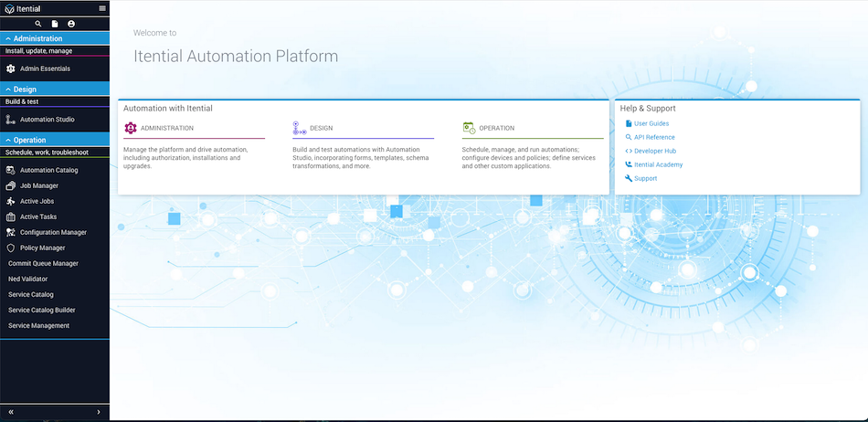Open the Itential Academy link
Image resolution: width=868 pixels, height=422 pixels.
tap(658, 164)
